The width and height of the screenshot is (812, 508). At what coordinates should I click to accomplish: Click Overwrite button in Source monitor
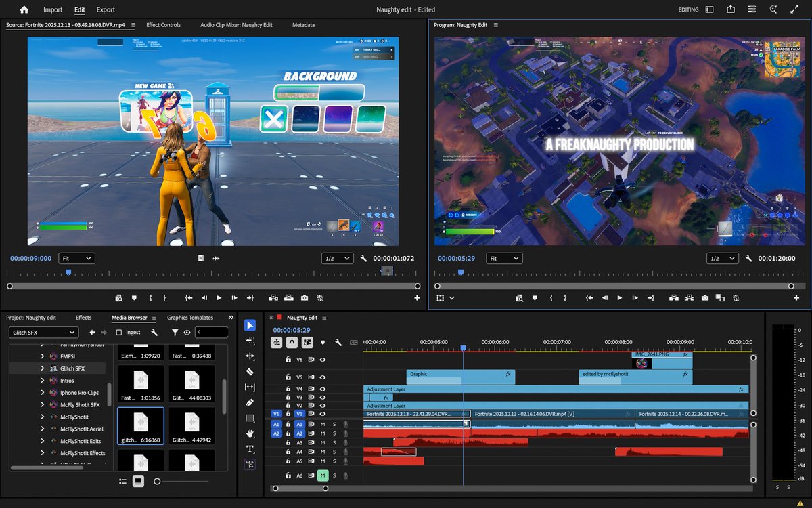coord(289,297)
